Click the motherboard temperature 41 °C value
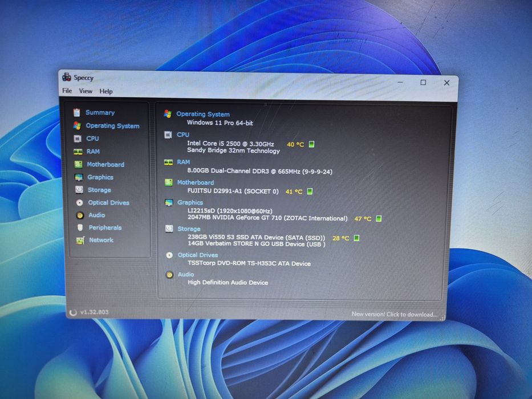 click(x=294, y=192)
